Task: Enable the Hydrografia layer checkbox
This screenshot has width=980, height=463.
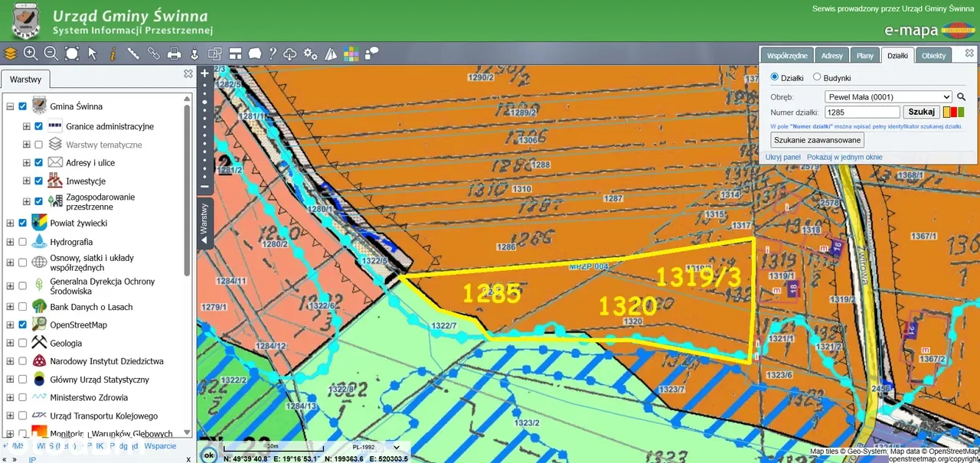Action: [x=22, y=242]
